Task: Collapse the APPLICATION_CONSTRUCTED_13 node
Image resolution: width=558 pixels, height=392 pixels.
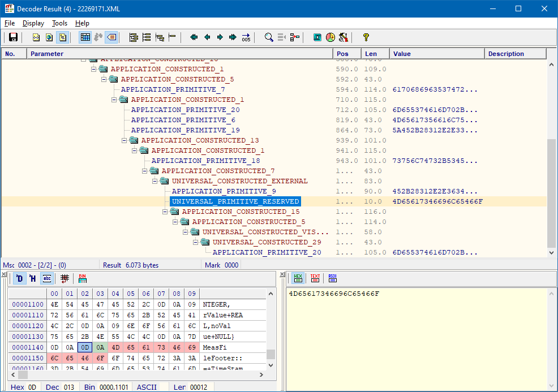Action: point(124,140)
